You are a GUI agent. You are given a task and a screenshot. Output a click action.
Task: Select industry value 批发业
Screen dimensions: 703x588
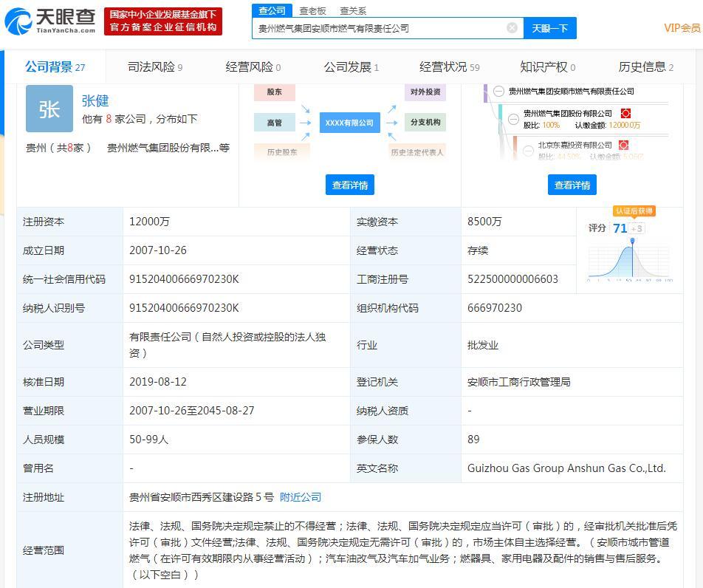483,345
